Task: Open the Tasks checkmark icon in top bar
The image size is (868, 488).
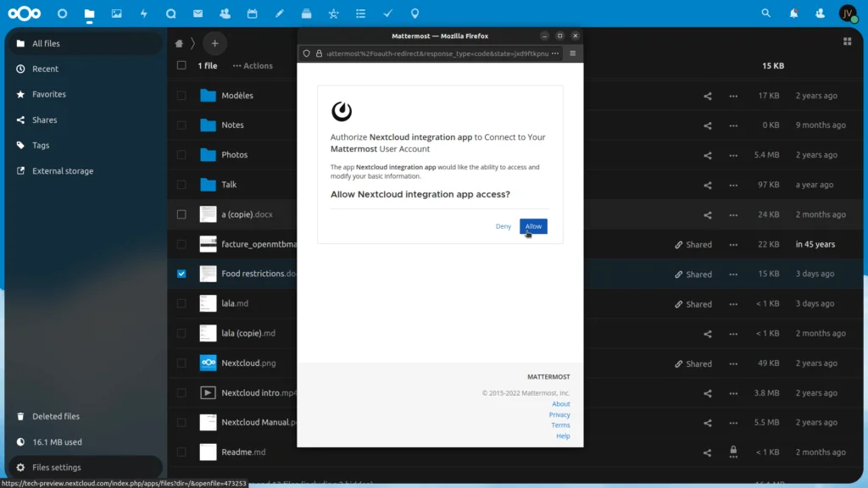Action: click(387, 14)
